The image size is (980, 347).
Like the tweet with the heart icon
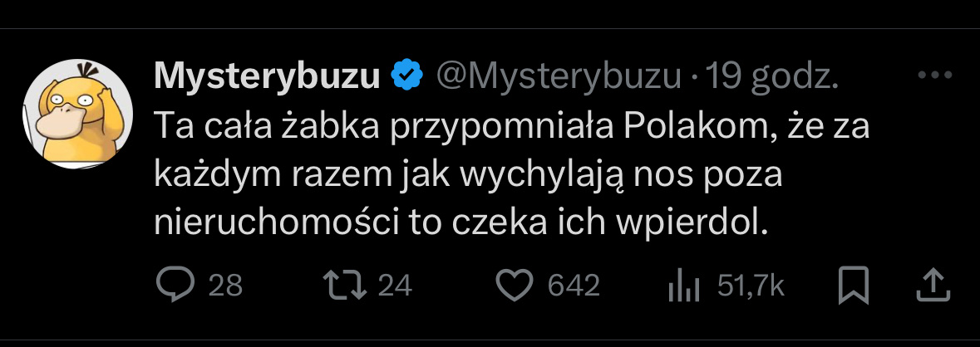(514, 286)
